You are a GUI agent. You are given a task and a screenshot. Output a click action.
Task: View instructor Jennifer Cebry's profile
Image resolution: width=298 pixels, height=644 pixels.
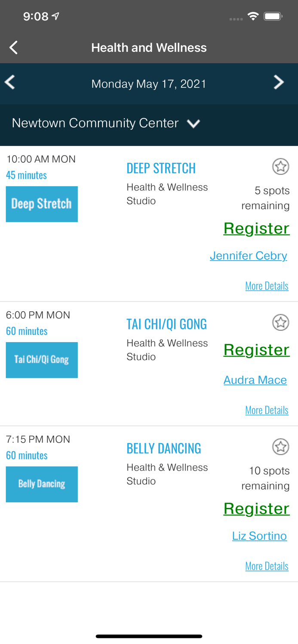coord(248,256)
